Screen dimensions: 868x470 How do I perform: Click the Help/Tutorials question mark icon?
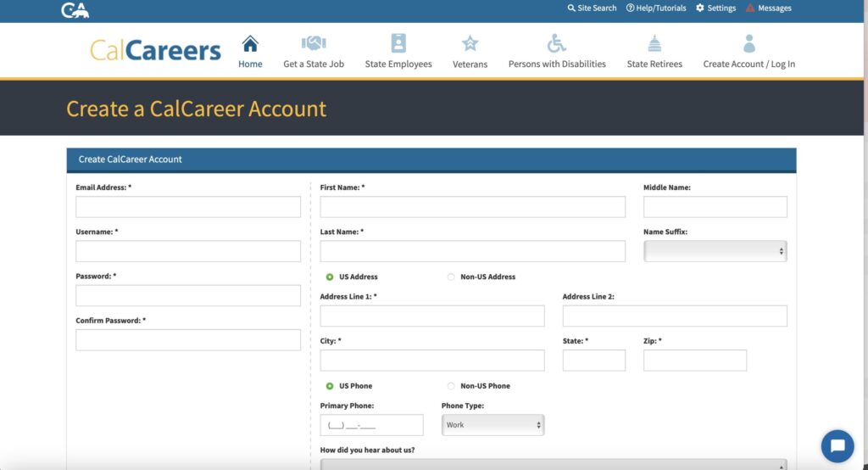point(630,8)
